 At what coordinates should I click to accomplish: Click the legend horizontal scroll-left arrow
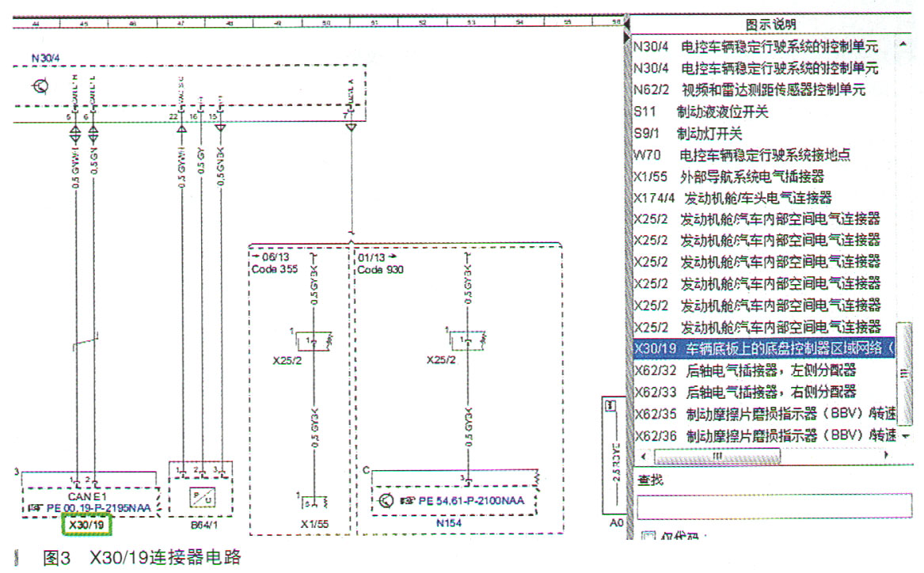pyautogui.click(x=643, y=457)
